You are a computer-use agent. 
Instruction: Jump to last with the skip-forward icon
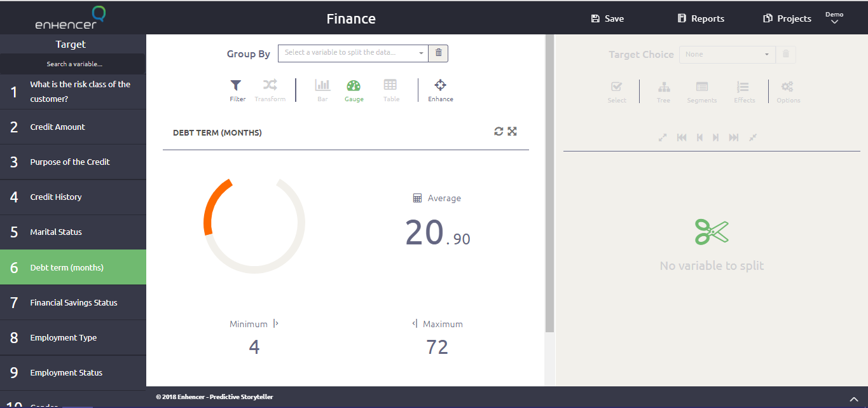(x=734, y=137)
